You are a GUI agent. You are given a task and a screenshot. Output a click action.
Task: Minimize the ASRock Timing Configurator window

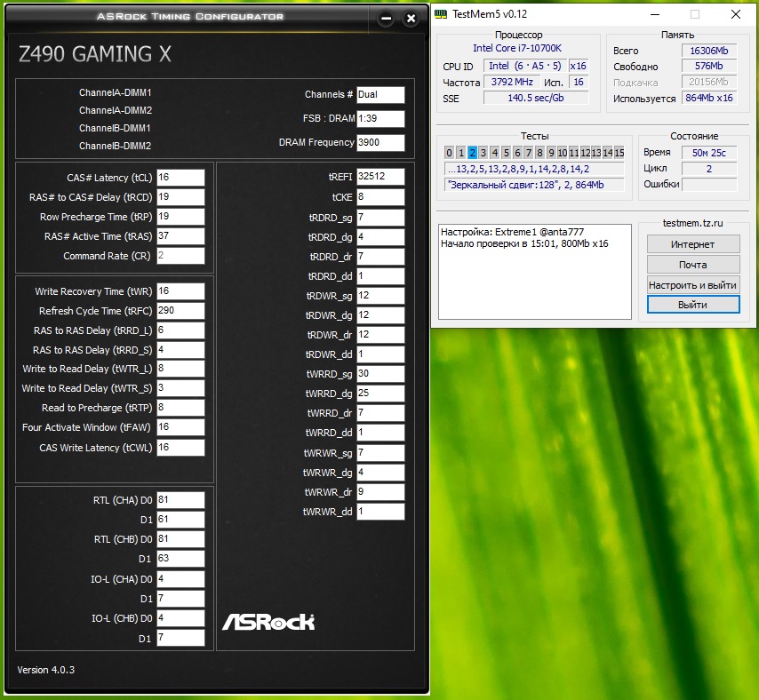click(x=386, y=19)
